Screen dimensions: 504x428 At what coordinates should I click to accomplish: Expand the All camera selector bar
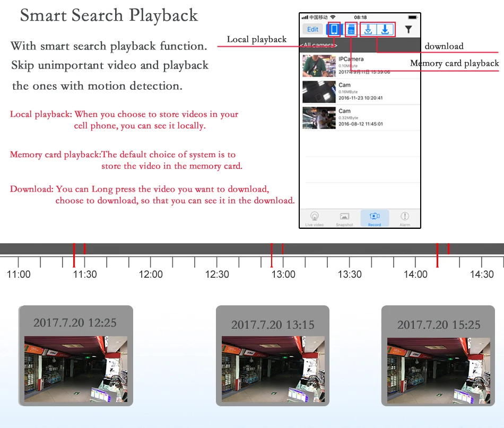pos(360,45)
